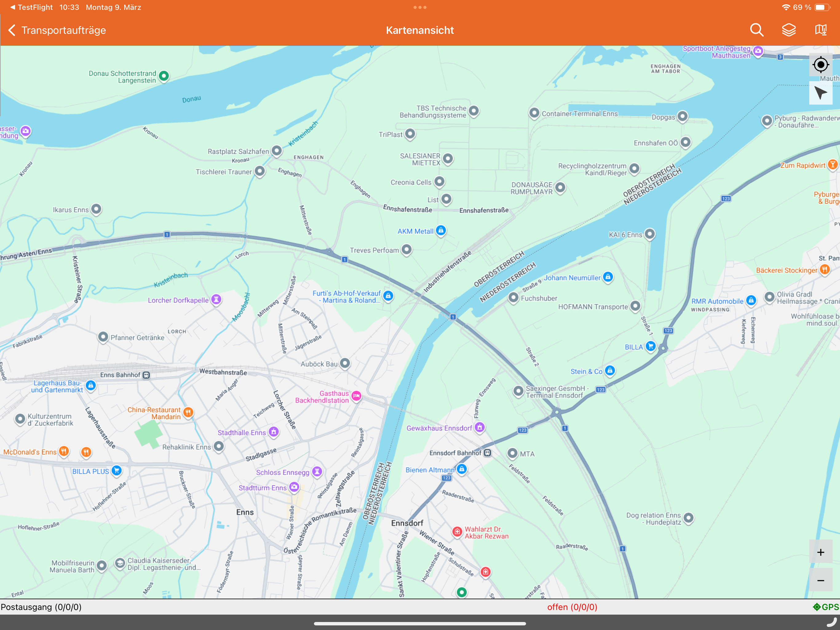Select Bäckerei Stockinger pin

(824, 269)
